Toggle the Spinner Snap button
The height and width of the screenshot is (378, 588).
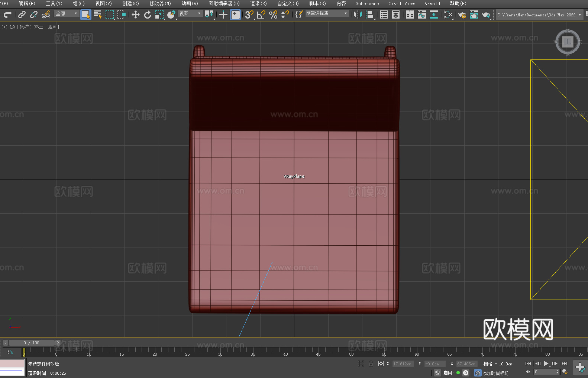click(285, 14)
